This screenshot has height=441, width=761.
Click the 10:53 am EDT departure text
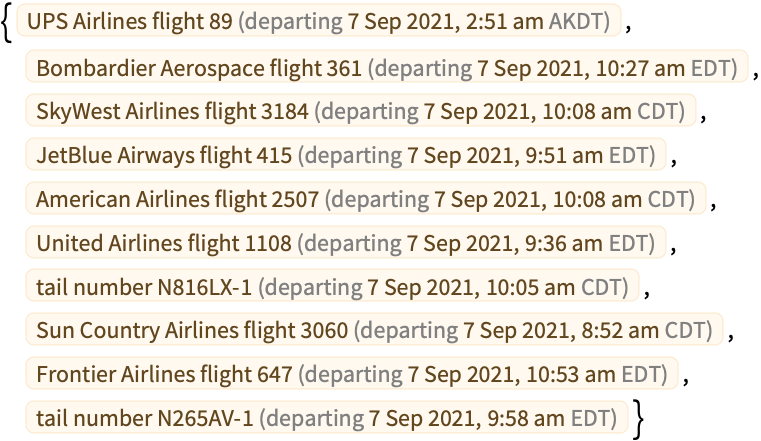(593, 375)
